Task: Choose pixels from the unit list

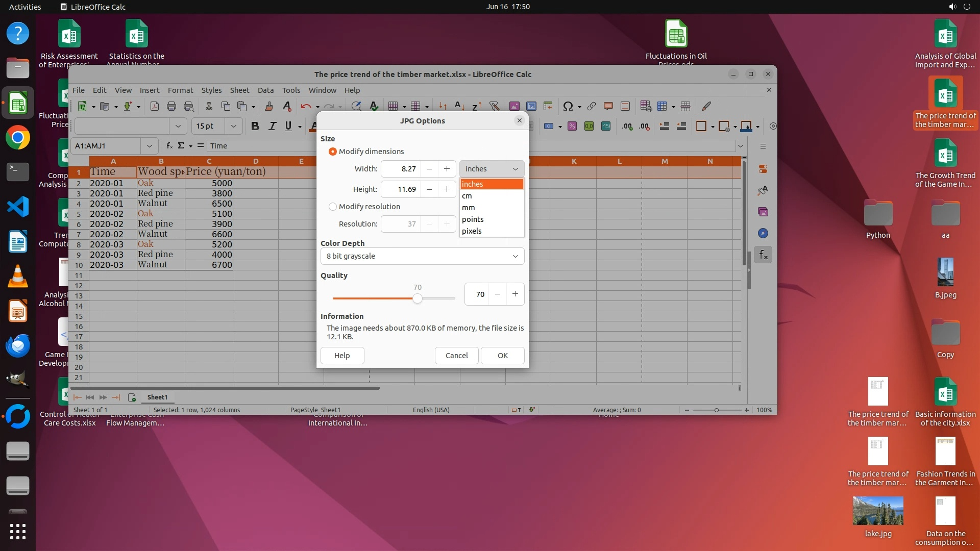Action: coord(472,231)
